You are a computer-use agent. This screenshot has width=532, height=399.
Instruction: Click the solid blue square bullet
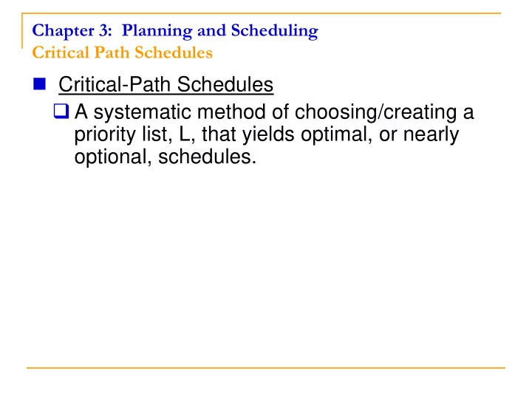pyautogui.click(x=39, y=83)
